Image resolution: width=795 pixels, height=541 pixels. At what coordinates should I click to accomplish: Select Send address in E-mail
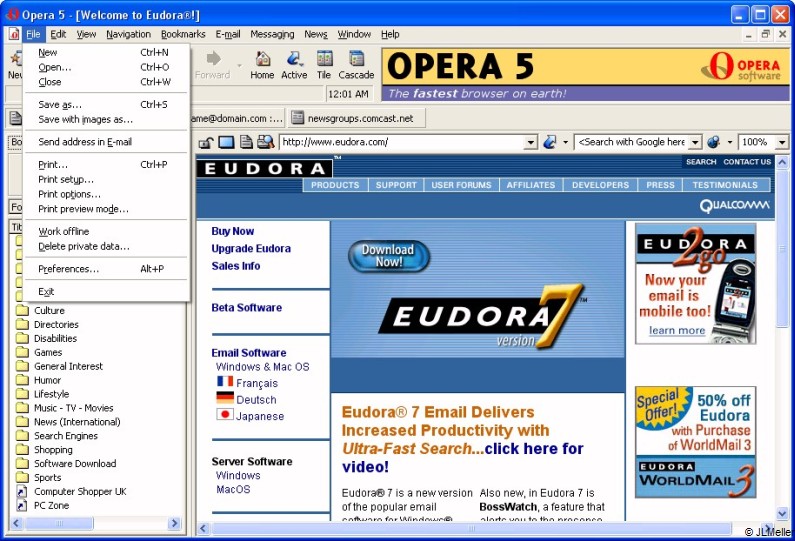pos(106,142)
